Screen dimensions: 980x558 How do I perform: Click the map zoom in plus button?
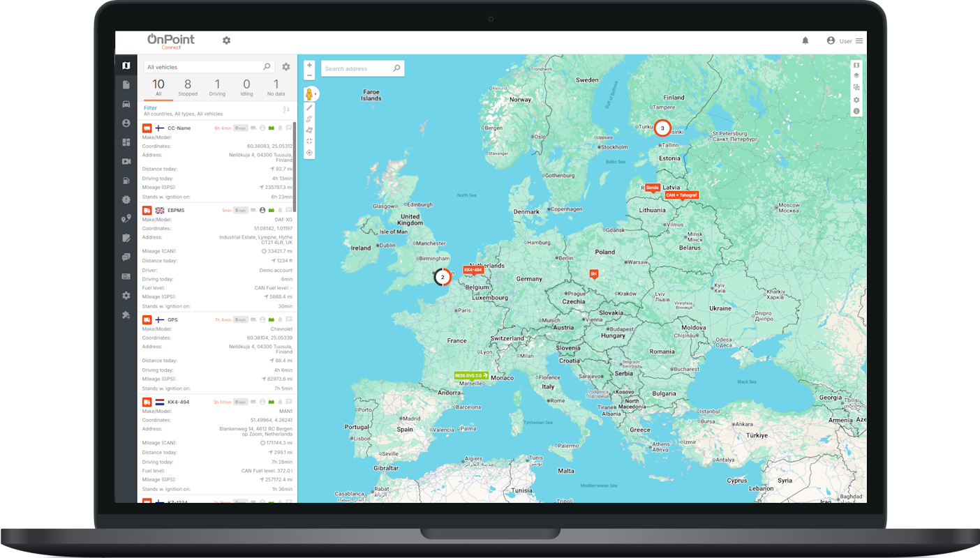click(x=309, y=65)
